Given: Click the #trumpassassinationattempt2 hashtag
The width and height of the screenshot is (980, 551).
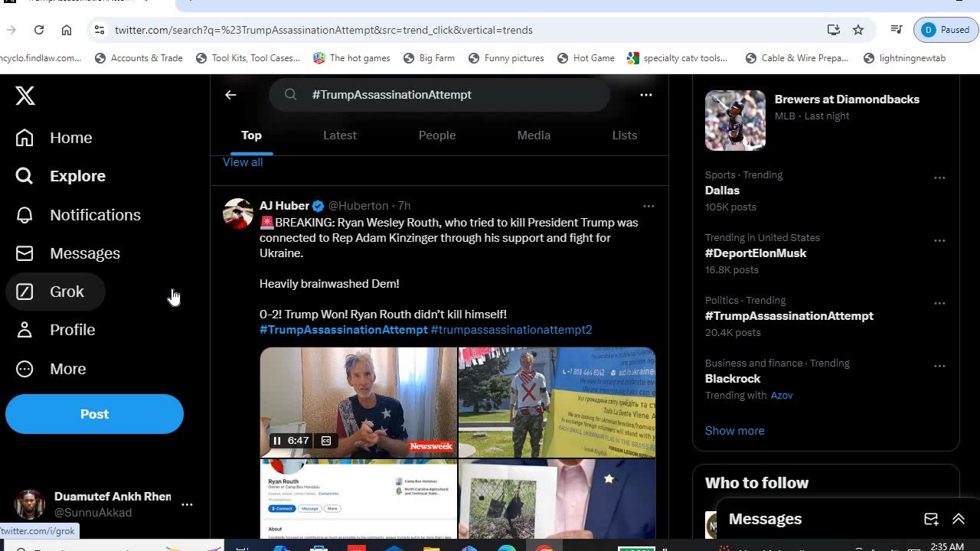Looking at the screenshot, I should (x=511, y=330).
